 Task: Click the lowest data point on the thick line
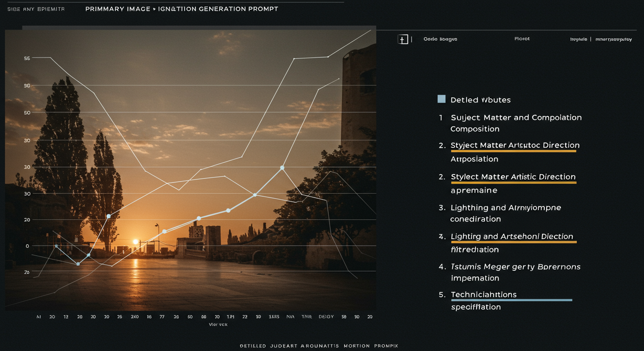point(78,264)
